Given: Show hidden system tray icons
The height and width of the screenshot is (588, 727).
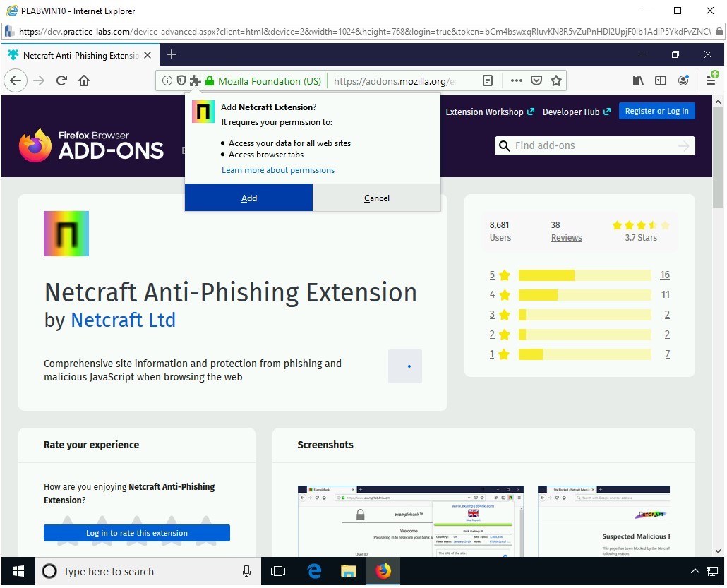Looking at the screenshot, I should point(695,571).
